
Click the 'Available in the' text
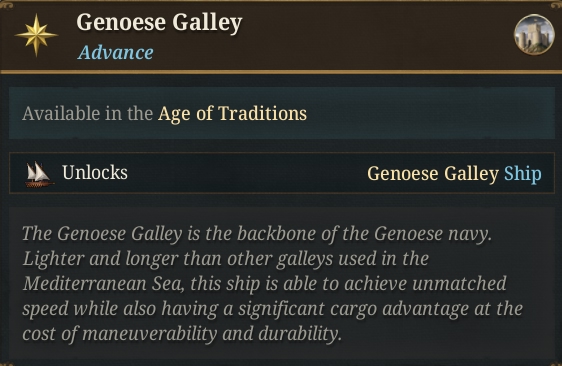[87, 114]
